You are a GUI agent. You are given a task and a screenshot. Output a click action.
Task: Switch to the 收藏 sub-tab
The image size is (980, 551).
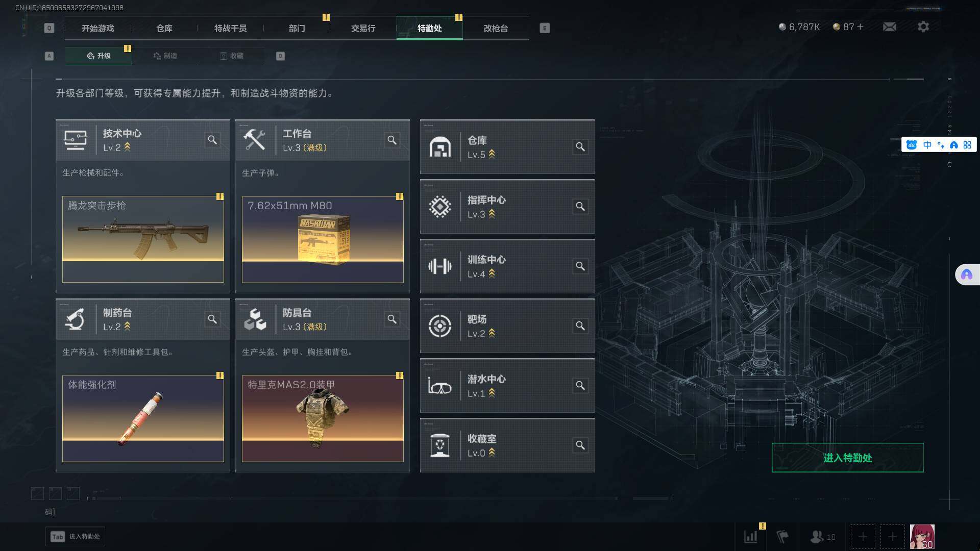coord(231,56)
